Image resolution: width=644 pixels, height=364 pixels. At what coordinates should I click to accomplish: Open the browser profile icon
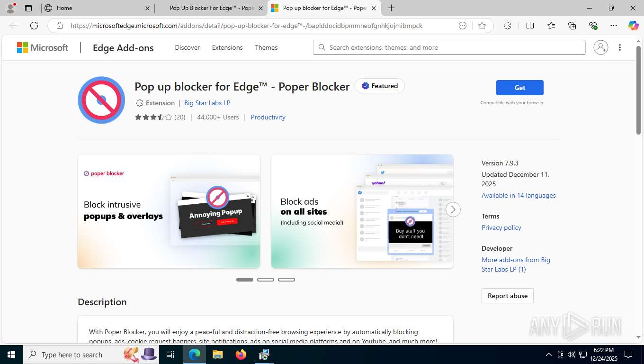point(10,8)
